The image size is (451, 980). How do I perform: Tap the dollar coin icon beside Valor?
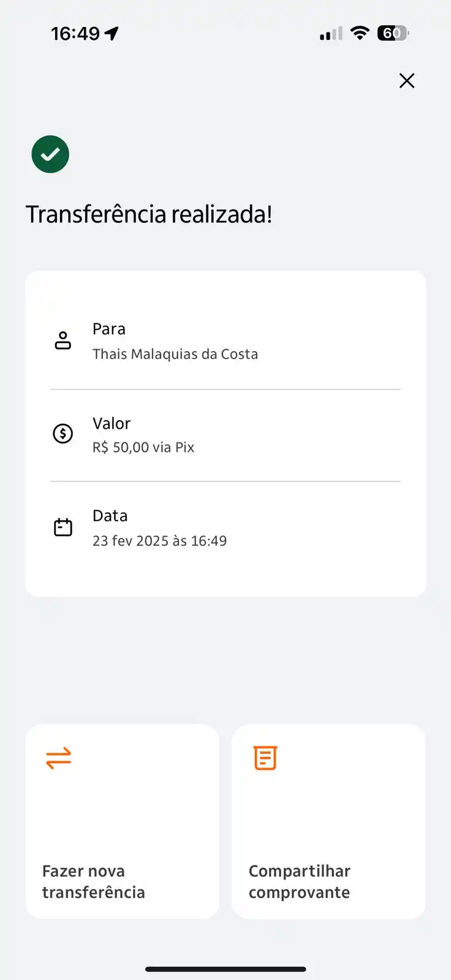click(x=63, y=434)
